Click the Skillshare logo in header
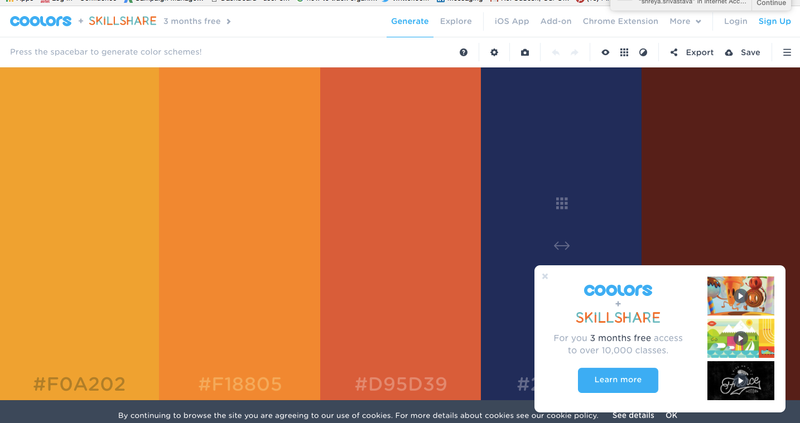This screenshot has height=423, width=800. pos(122,21)
